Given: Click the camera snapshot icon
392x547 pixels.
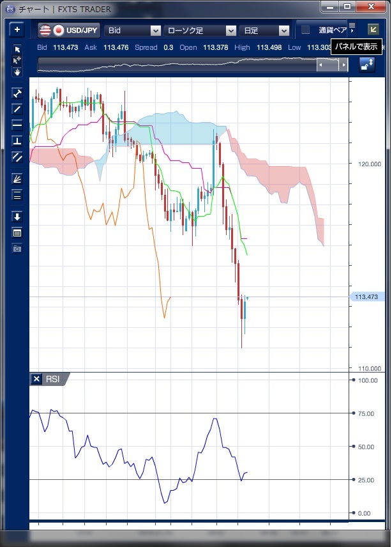Looking at the screenshot, I should click(x=17, y=248).
